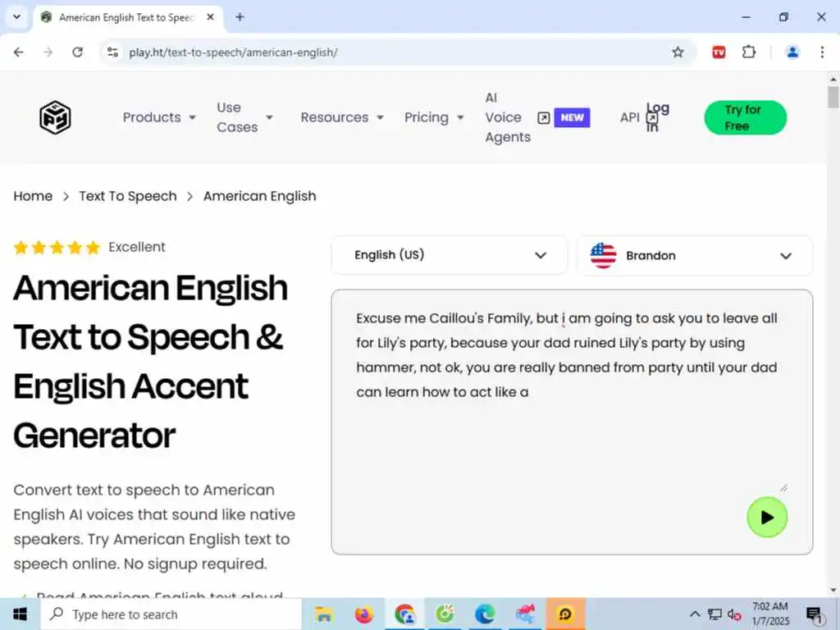Show hidden system tray icons
The height and width of the screenshot is (630, 840).
[695, 614]
